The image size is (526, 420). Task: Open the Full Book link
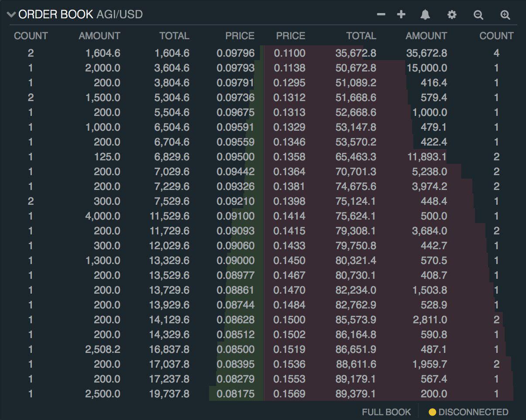pos(386,412)
